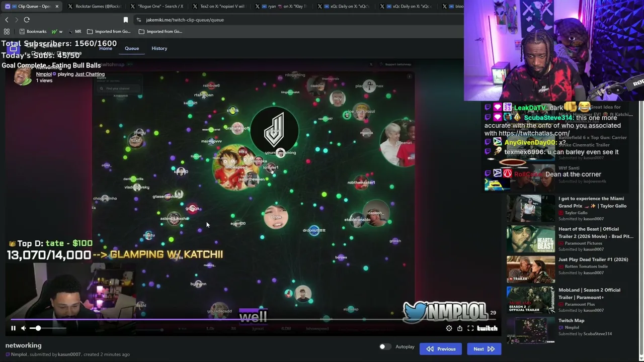Image resolution: width=644 pixels, height=362 pixels.
Task: Pause the clip with the pause icon
Action: coord(13,328)
